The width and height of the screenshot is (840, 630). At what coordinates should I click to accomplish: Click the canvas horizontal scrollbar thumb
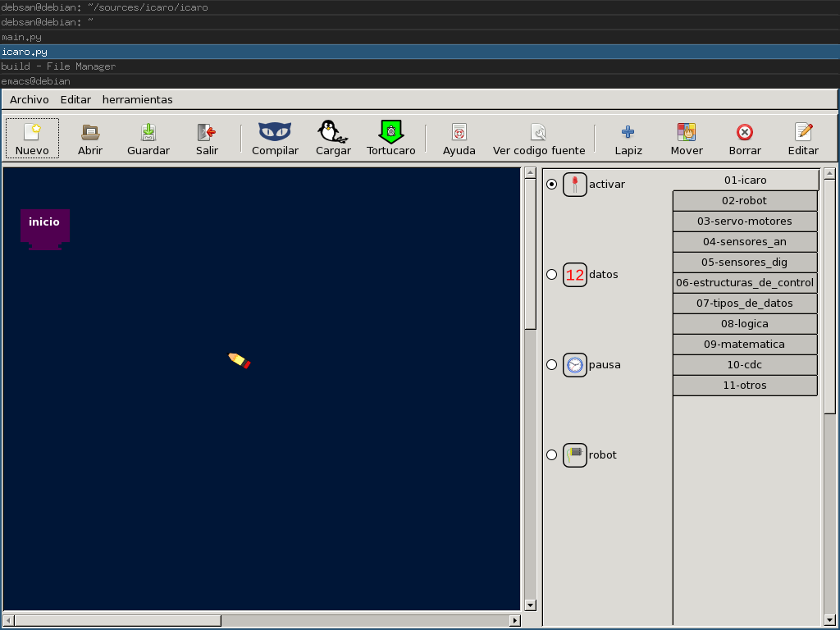(118, 620)
